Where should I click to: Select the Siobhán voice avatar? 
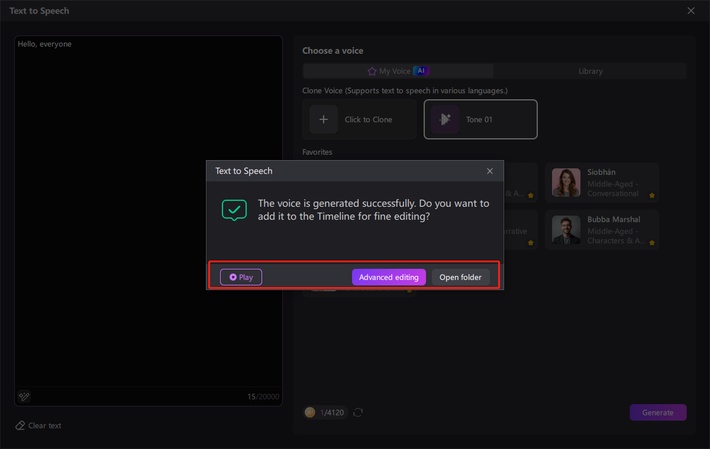click(x=566, y=182)
